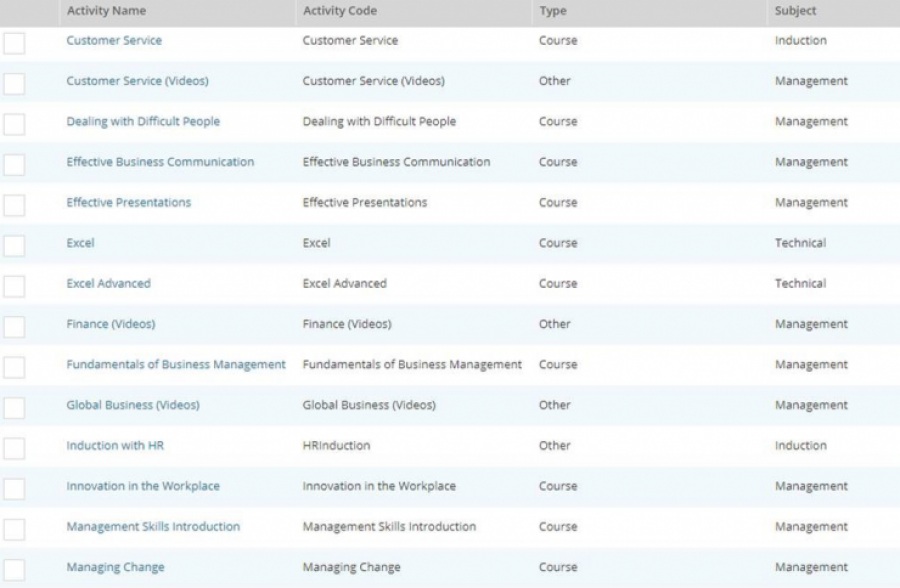
Task: Open Global Business (Videos) activity
Action: point(133,405)
